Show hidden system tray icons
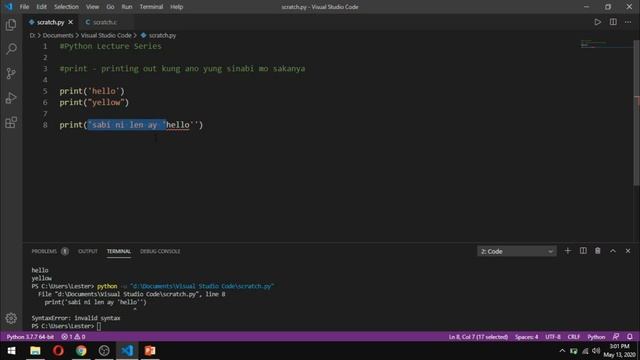 pos(562,351)
